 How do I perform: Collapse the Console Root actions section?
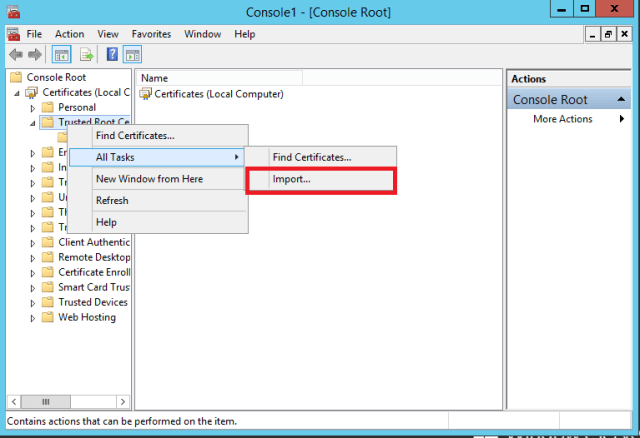tap(623, 100)
